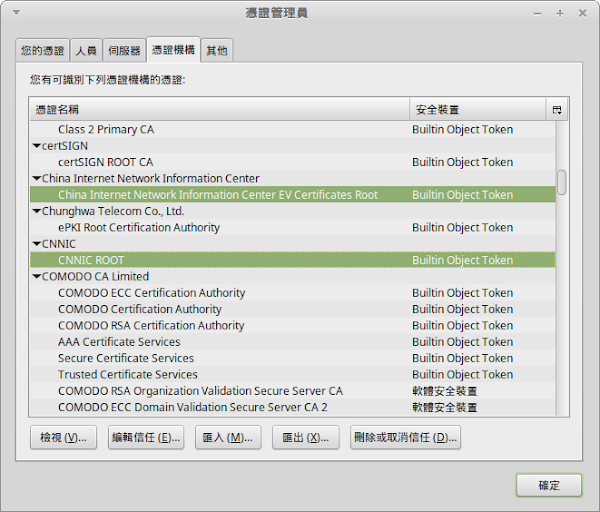This screenshot has width=600, height=512.
Task: Select the Trusted Certificate Services row
Action: tap(293, 374)
